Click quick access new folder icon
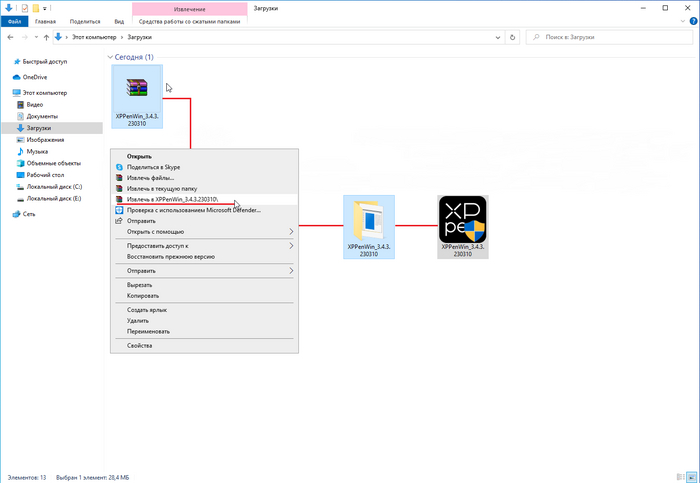The height and width of the screenshot is (483, 700). coord(36,8)
